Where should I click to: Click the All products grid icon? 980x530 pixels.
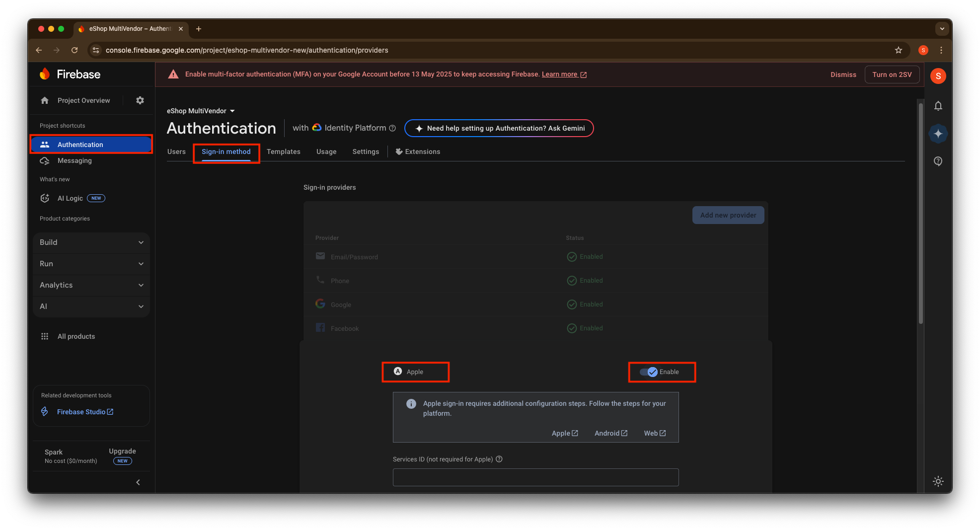tap(45, 336)
